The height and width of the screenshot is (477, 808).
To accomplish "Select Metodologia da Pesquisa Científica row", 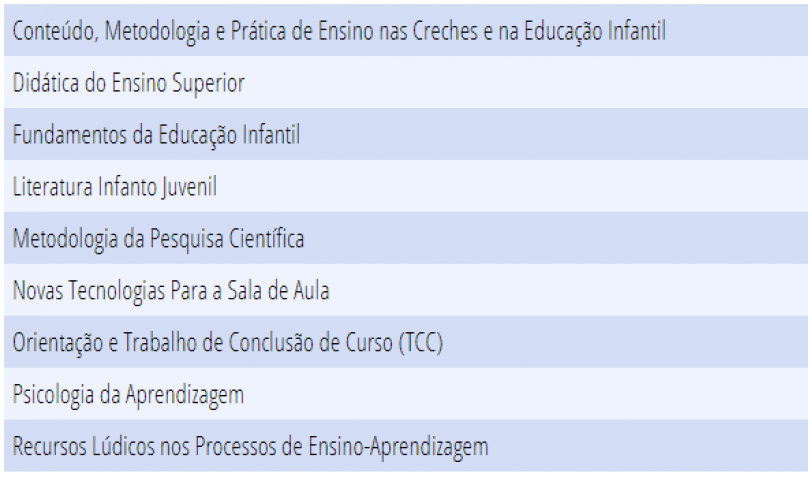I will 406,238.
